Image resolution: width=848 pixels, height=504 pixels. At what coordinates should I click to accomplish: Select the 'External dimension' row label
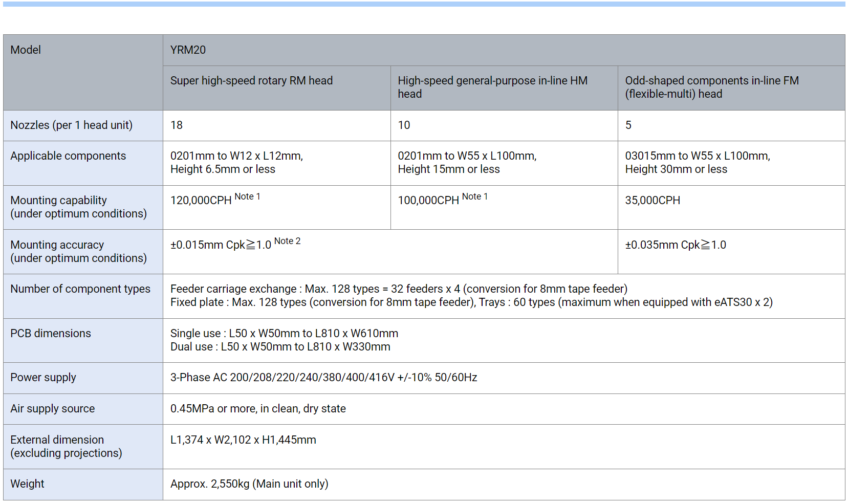(83, 447)
